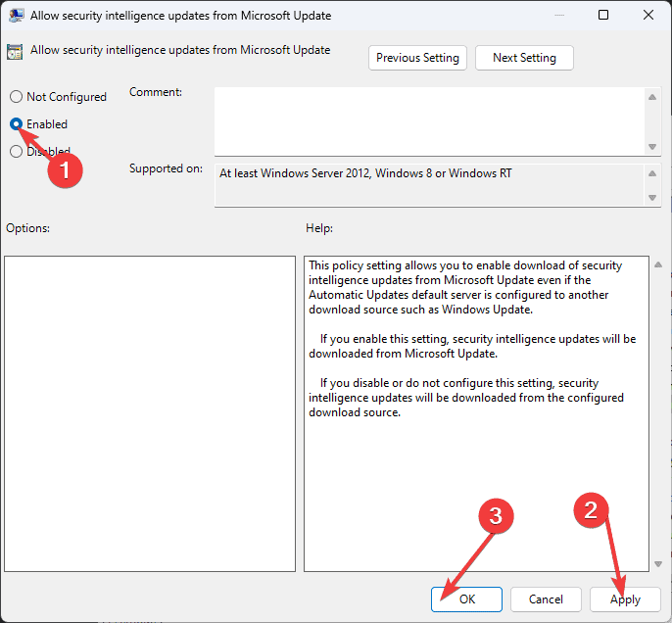672x623 pixels.
Task: Click the Options panel box
Action: click(x=150, y=413)
